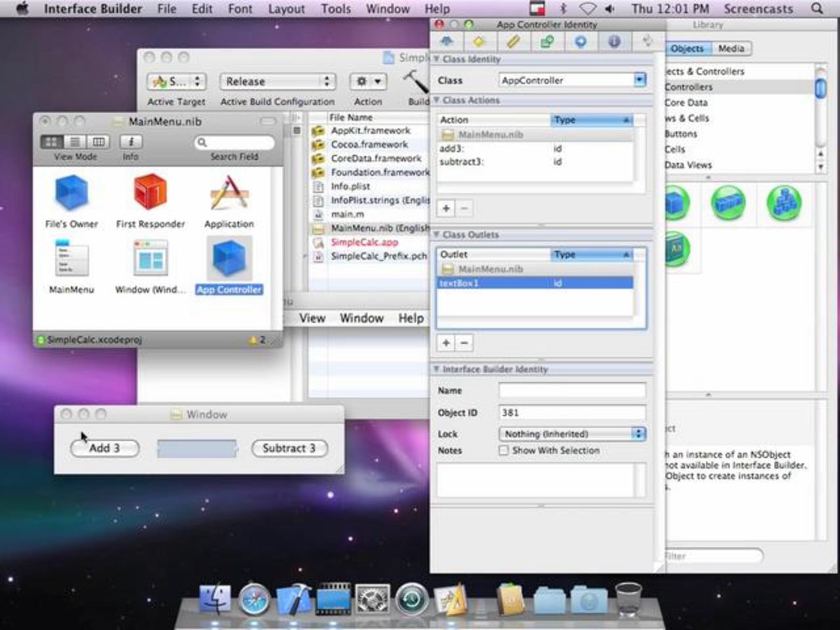Open the Class combo box dropdown arrow
840x630 pixels.
(x=639, y=80)
